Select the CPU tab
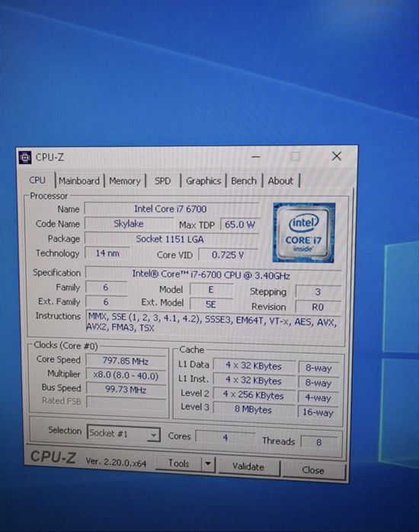Image resolution: width=419 pixels, height=532 pixels. pyautogui.click(x=37, y=180)
